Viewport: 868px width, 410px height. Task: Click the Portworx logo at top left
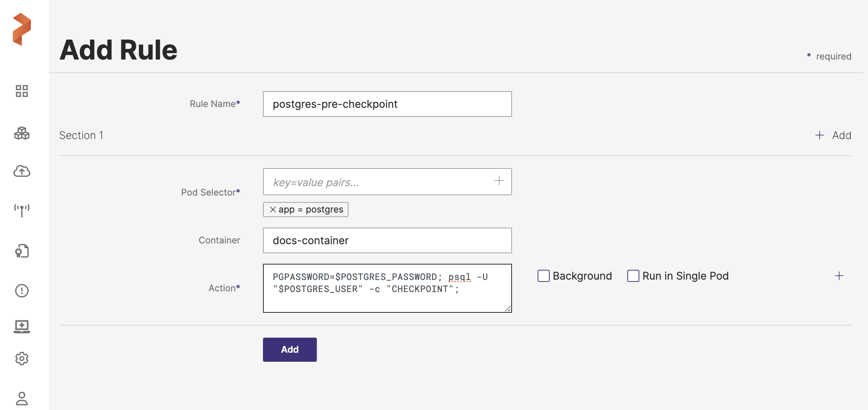pos(22,29)
